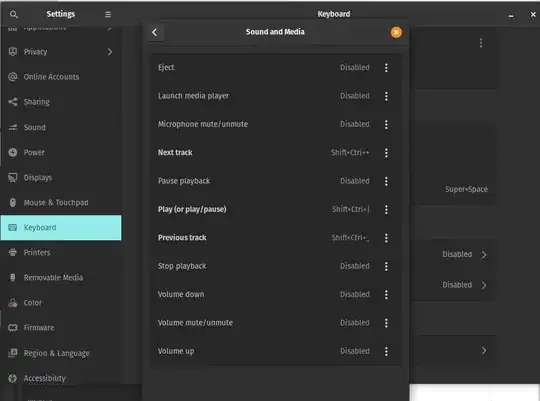The image size is (540, 401).
Task: Click the Printers icon in sidebar
Action: click(x=13, y=253)
